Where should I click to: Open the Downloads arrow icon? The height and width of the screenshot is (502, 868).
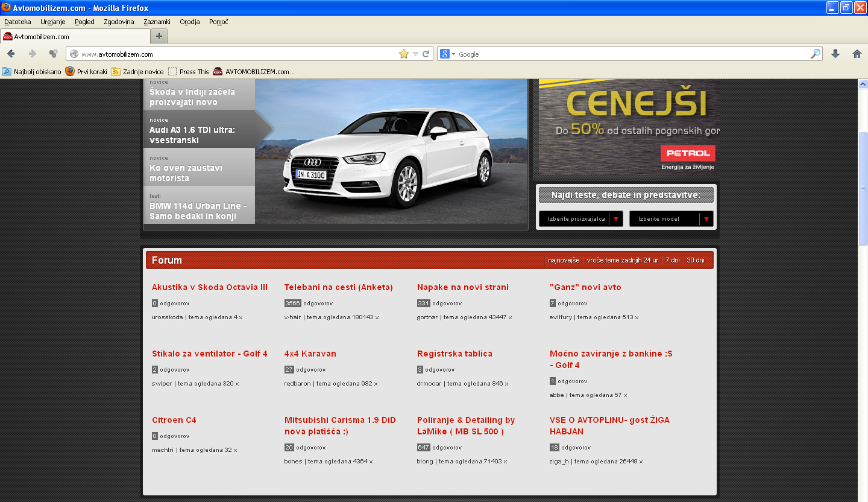(x=835, y=54)
